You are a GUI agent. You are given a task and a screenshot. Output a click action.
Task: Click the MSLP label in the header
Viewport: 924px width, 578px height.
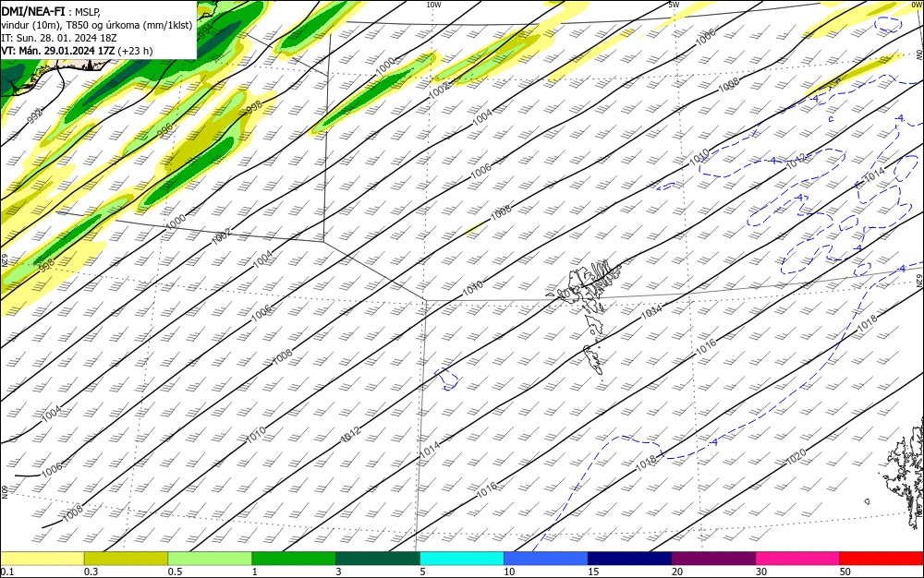pyautogui.click(x=88, y=12)
